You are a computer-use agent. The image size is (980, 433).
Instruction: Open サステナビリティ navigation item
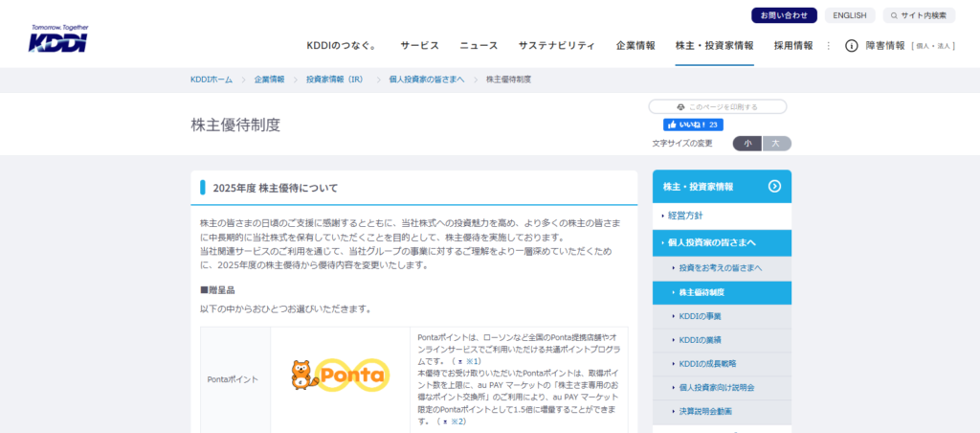pos(556,46)
